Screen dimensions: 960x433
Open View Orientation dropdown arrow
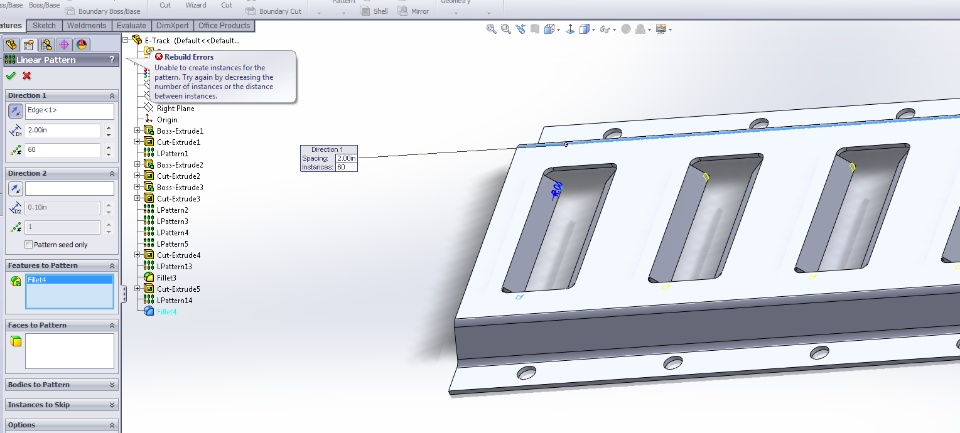coord(558,30)
